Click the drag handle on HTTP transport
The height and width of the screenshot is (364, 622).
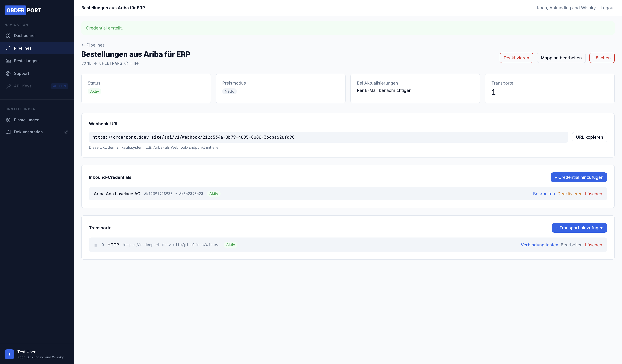96,245
